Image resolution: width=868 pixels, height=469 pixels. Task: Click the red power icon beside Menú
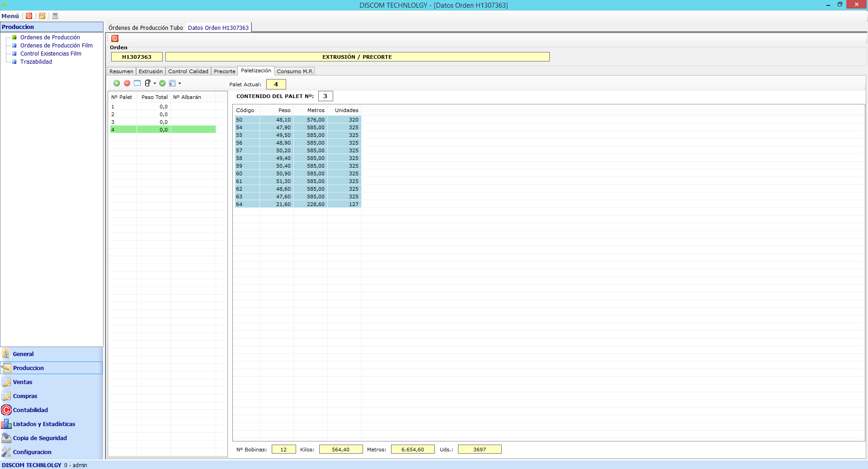[x=29, y=16]
